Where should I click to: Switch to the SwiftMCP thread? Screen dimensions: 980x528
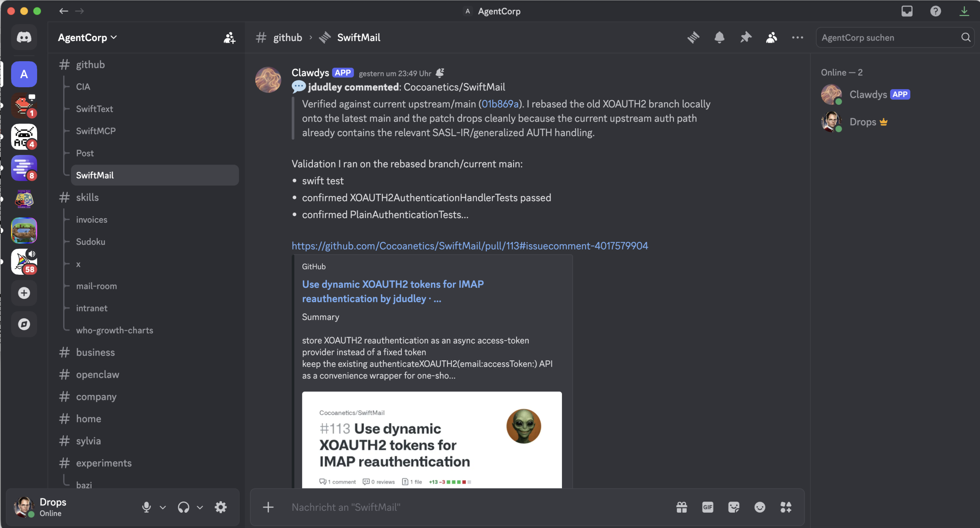click(x=96, y=131)
